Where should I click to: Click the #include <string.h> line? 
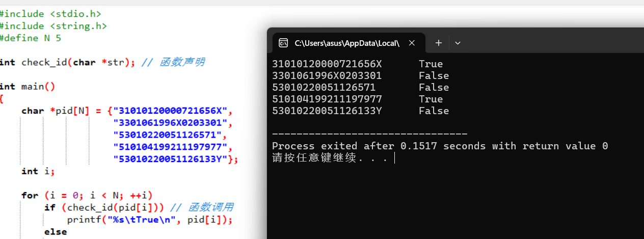(x=53, y=26)
